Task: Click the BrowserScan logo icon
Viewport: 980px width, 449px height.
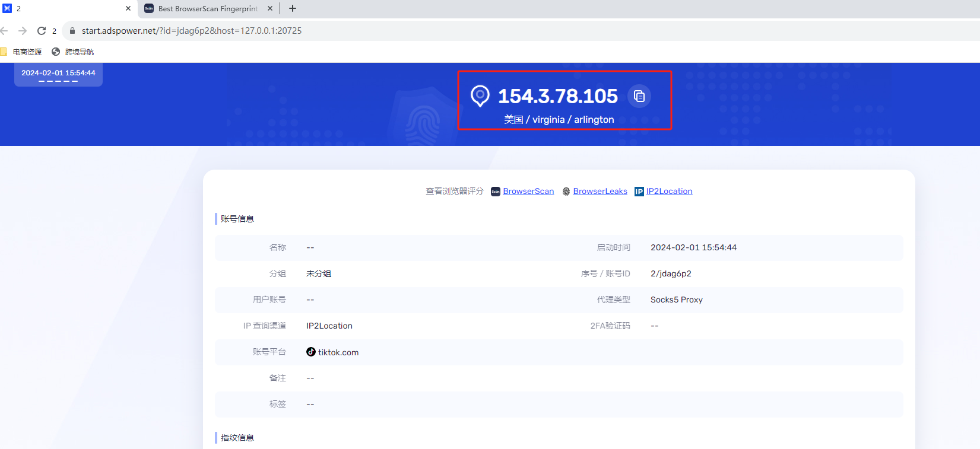Action: click(496, 192)
